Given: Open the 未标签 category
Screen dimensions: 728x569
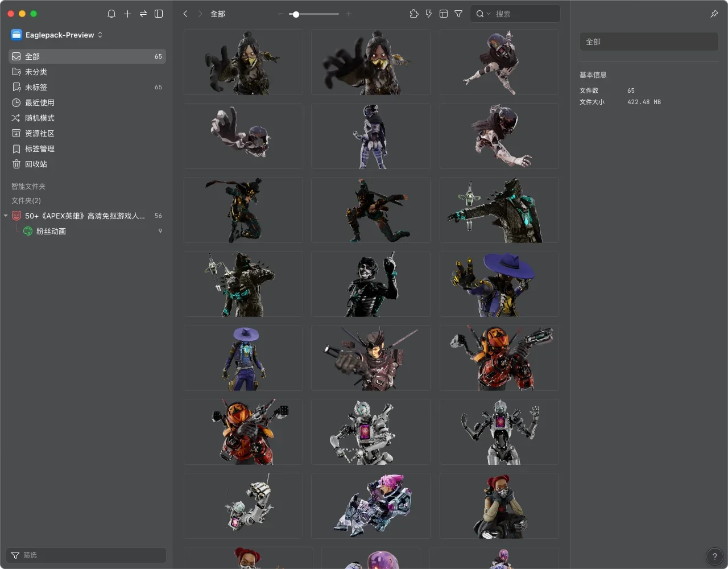Looking at the screenshot, I should point(87,87).
